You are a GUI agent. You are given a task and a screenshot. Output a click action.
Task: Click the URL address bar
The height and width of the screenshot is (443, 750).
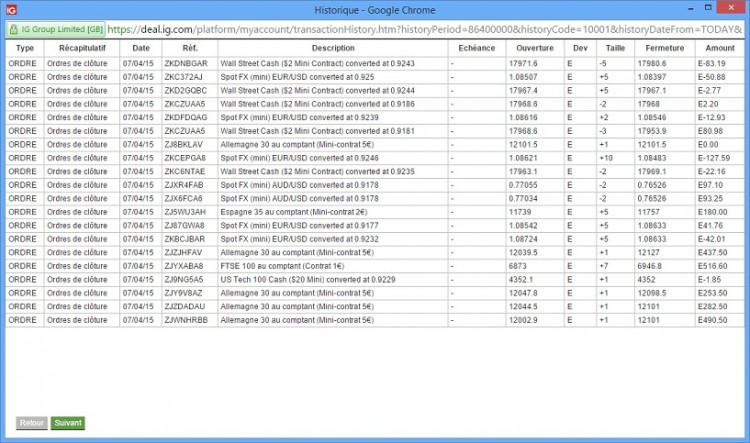click(x=425, y=29)
